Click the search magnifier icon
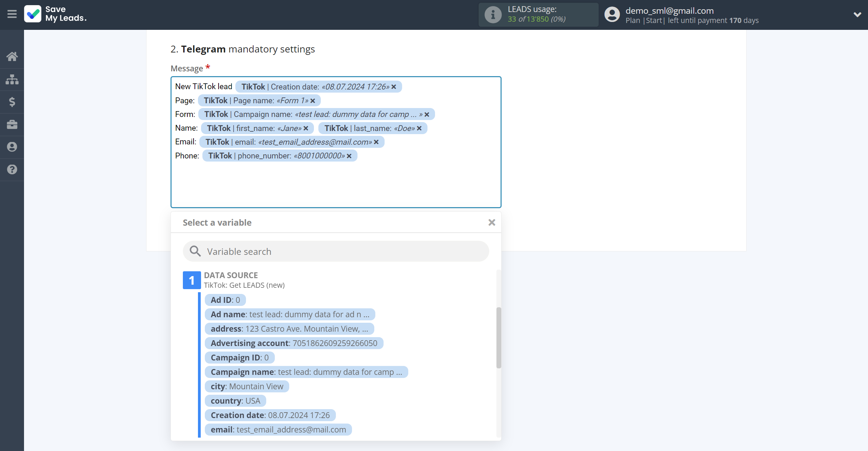The image size is (868, 451). (195, 251)
